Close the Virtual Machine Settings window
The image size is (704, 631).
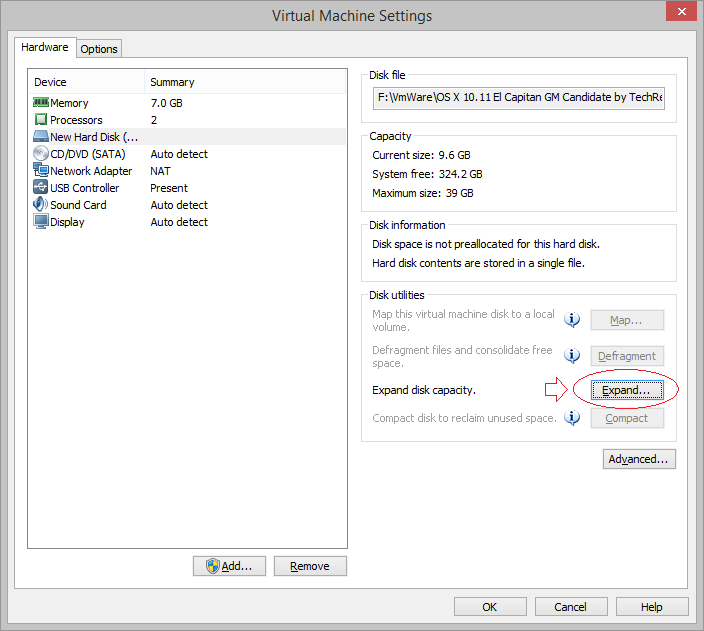681,11
